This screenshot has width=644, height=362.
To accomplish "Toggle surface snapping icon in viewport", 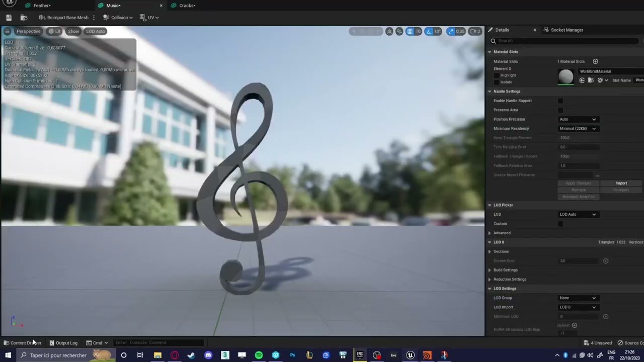I will coord(389,31).
